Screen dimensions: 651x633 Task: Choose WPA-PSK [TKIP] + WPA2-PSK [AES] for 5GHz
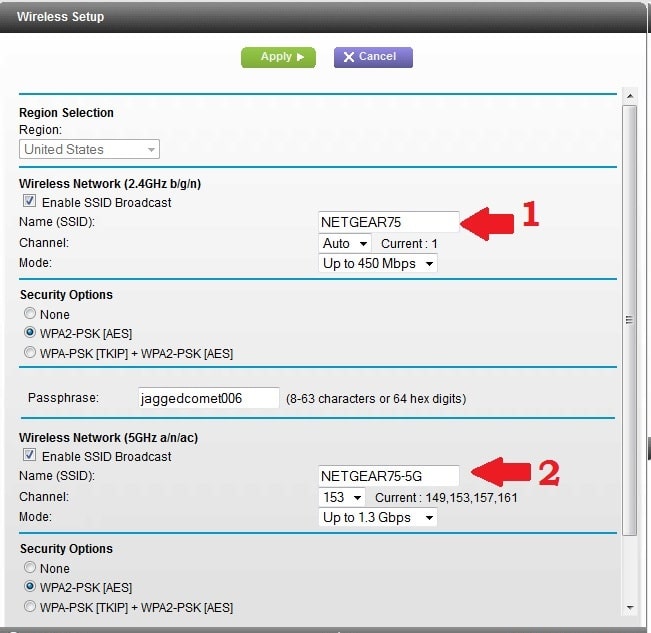coord(30,607)
